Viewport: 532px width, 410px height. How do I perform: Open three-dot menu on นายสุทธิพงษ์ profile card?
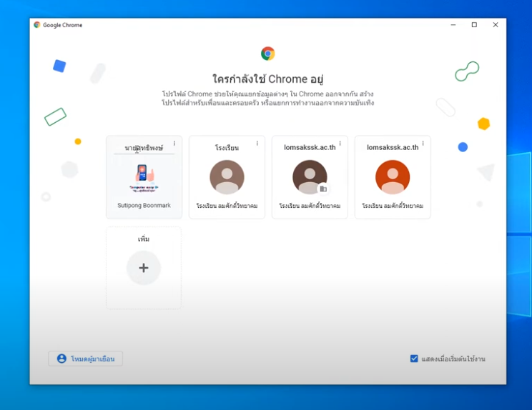(x=174, y=144)
